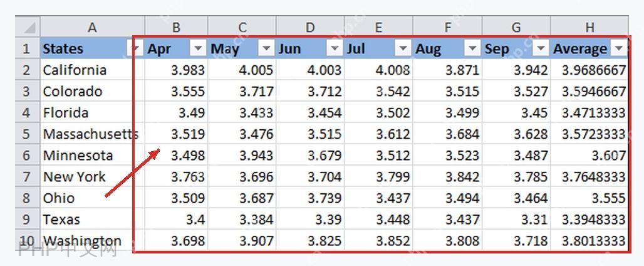Select row 8 header
644x266 pixels.
(28, 198)
